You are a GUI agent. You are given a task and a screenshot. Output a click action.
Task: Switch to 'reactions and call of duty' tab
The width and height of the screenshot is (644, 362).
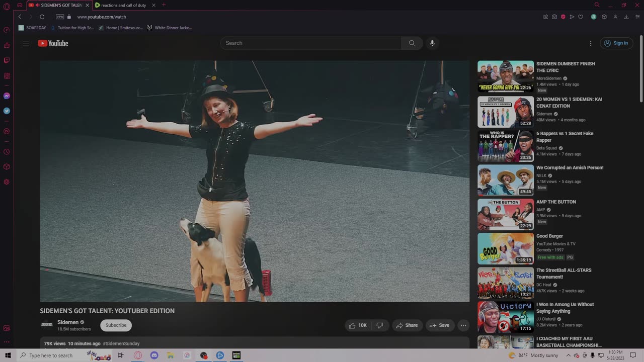pyautogui.click(x=123, y=5)
